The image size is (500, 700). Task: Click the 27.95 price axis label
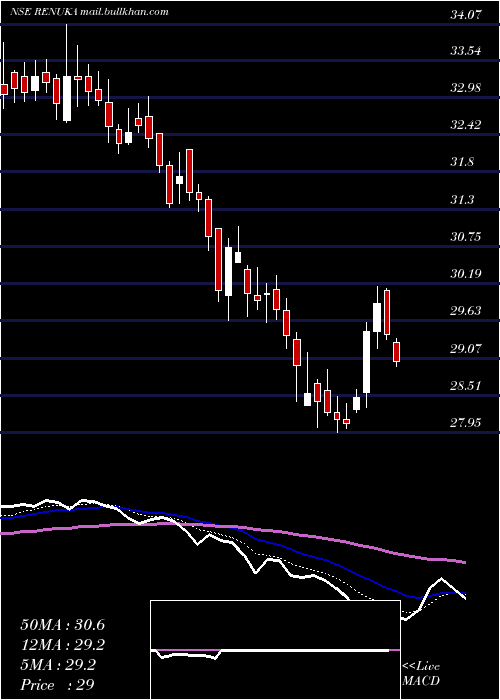click(466, 422)
